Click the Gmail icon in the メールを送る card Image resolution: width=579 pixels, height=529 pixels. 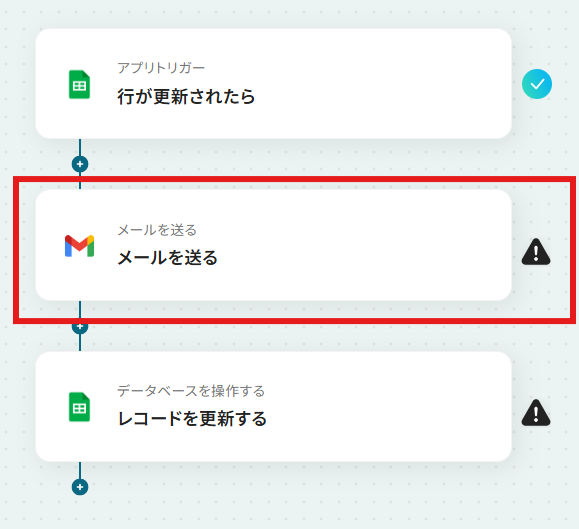click(79, 246)
